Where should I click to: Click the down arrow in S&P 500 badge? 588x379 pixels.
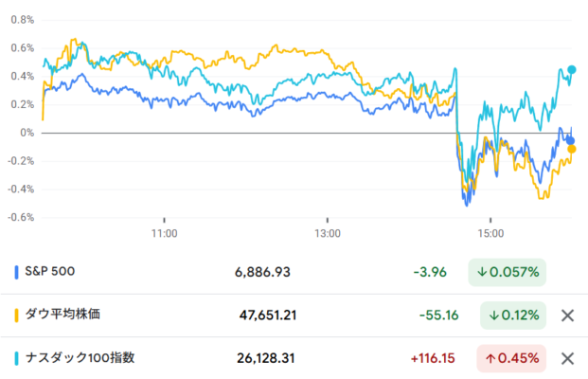coord(482,272)
